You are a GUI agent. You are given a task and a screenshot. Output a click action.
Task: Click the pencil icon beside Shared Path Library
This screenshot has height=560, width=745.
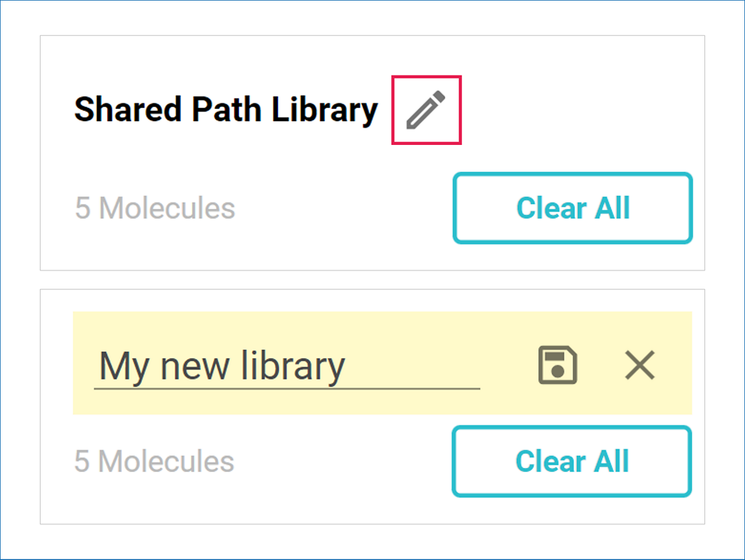[x=426, y=109]
